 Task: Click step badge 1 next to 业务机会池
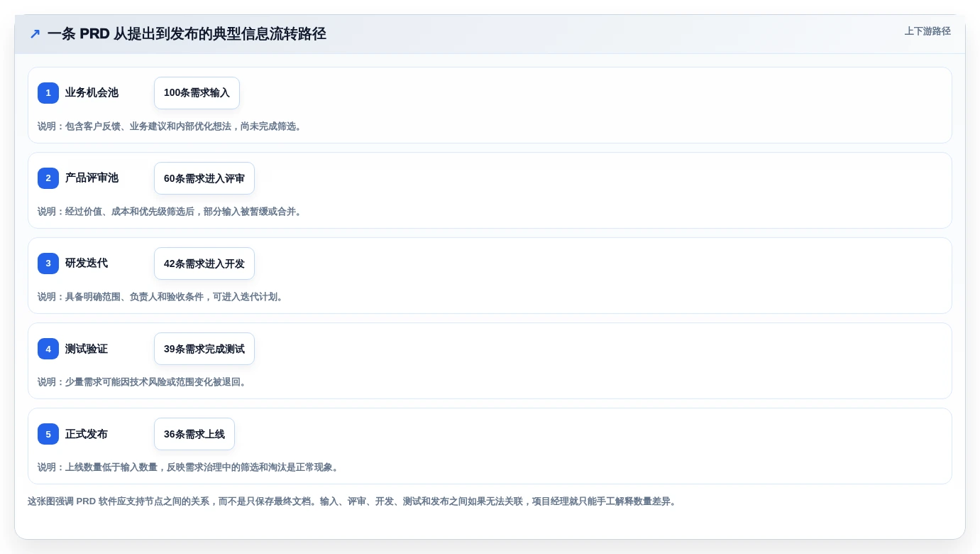tap(48, 93)
